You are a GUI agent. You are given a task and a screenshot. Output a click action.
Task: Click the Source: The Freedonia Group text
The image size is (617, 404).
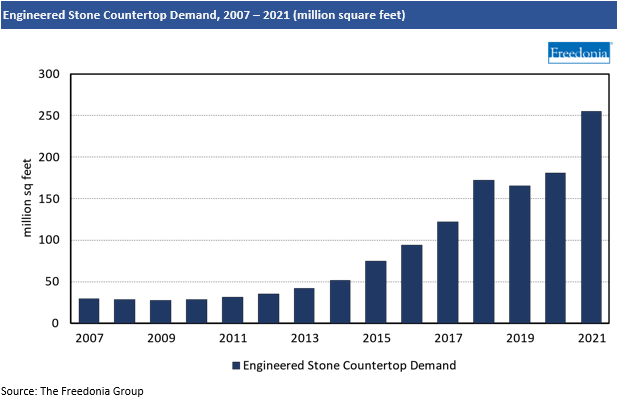pyautogui.click(x=72, y=391)
